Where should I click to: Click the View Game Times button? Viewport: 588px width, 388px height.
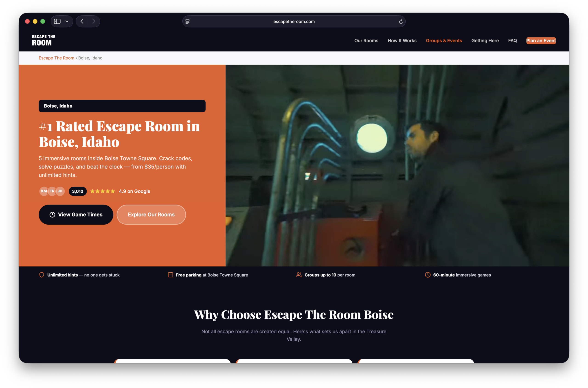pyautogui.click(x=76, y=214)
